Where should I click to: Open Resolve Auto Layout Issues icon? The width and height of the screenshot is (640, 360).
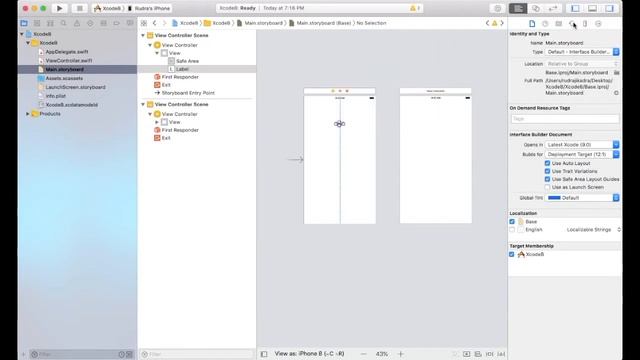coord(501,354)
